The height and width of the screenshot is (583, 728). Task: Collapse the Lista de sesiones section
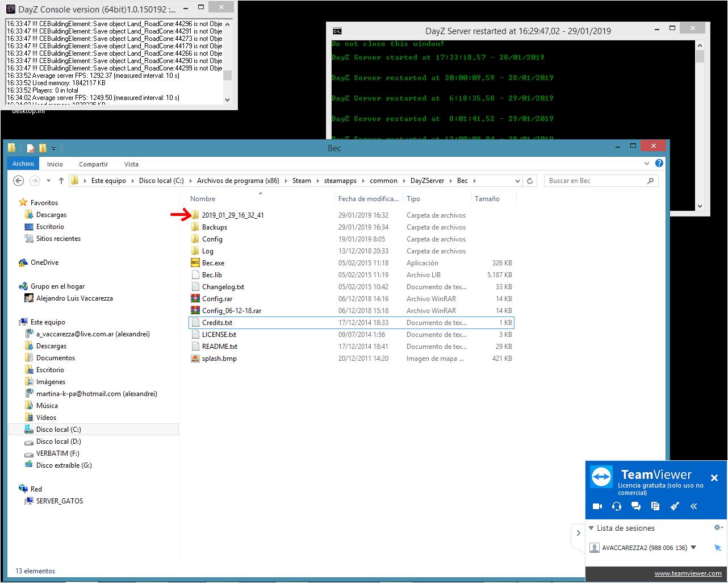[x=591, y=528]
